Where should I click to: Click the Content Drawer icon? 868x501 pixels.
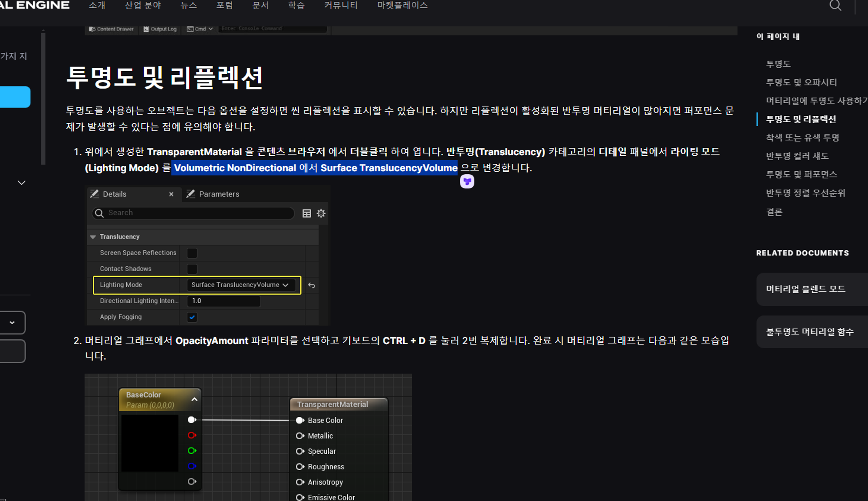(92, 29)
